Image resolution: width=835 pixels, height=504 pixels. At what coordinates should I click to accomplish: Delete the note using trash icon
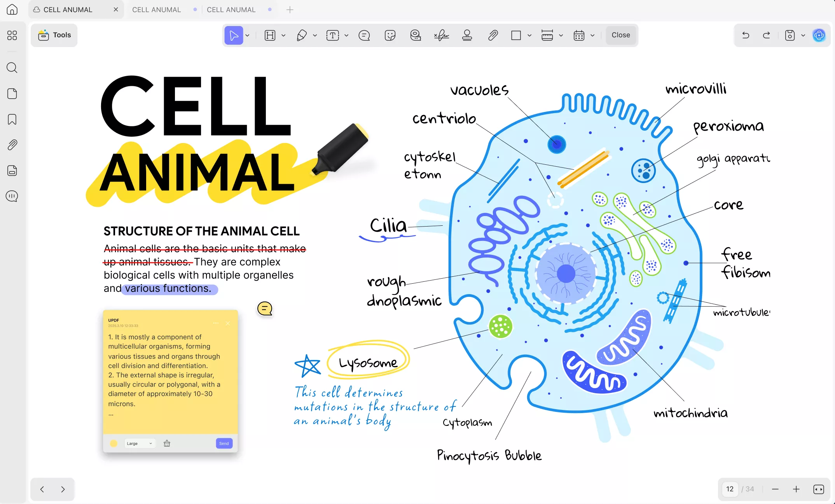(167, 443)
